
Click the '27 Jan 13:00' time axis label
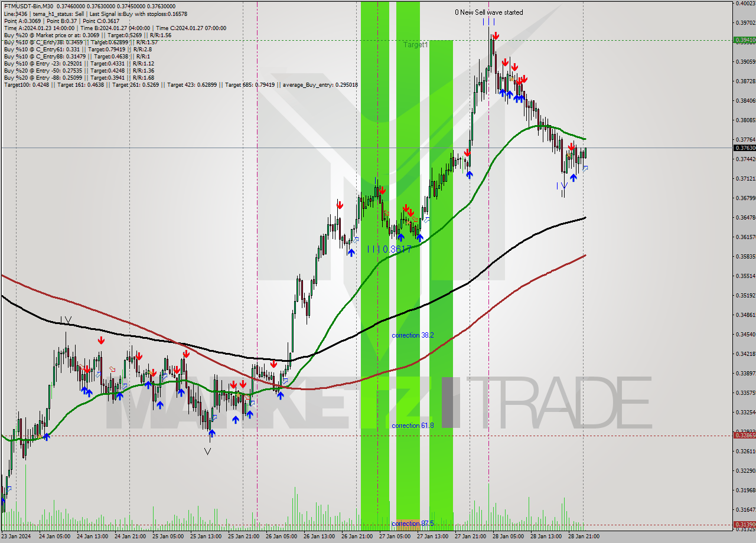[432, 537]
